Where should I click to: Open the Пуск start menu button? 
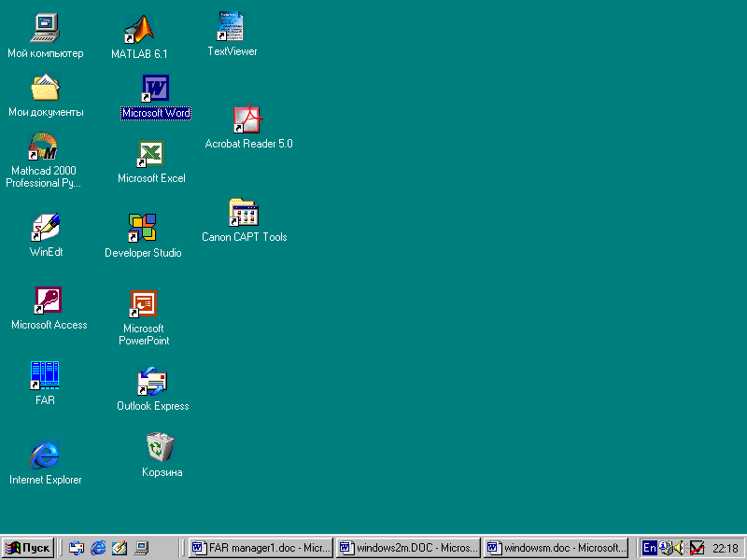pos(28,548)
